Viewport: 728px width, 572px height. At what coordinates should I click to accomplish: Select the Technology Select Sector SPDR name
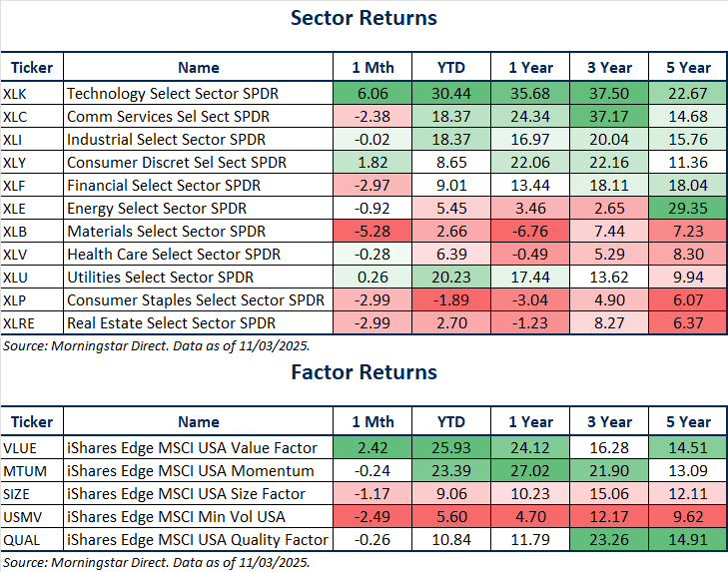point(173,94)
